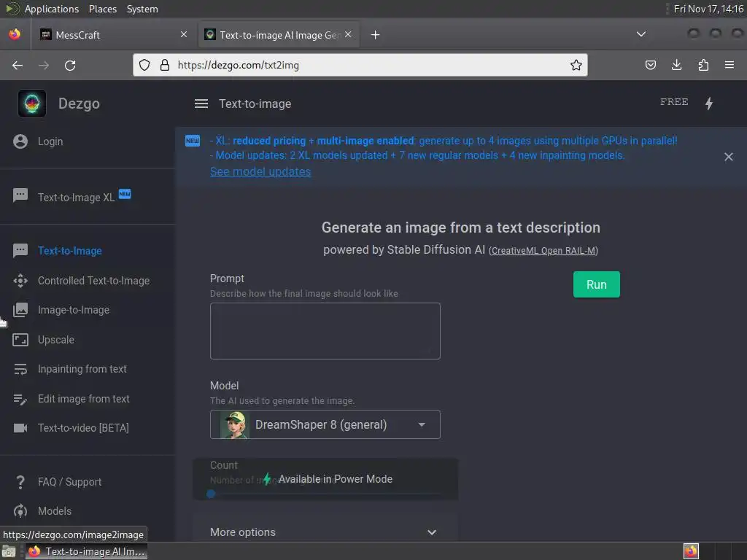Open Inpainting from text page
The width and height of the screenshot is (747, 560).
click(82, 369)
